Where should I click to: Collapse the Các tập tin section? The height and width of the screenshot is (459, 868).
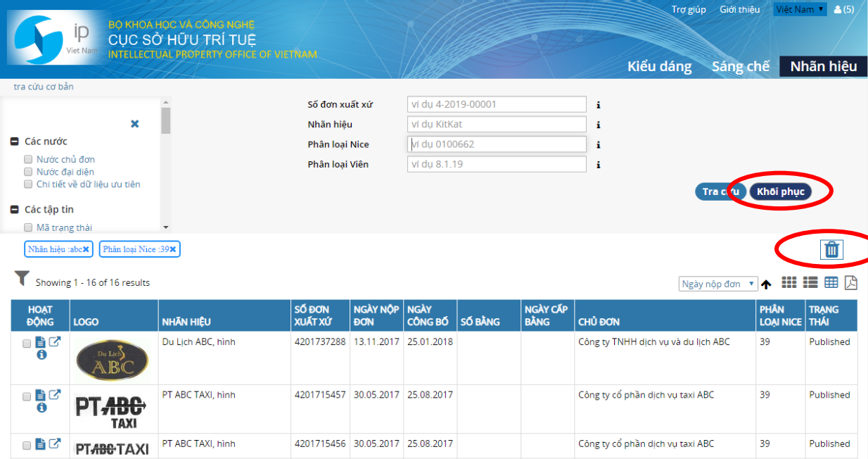click(x=14, y=210)
